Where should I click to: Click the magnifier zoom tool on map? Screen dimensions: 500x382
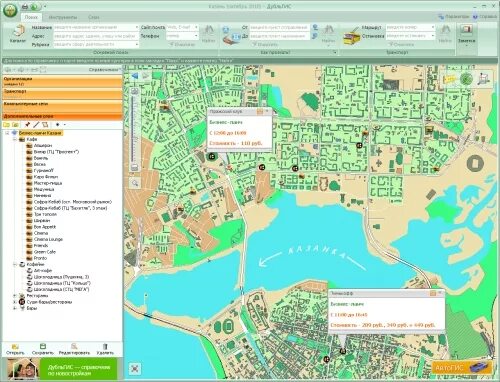coord(135,183)
